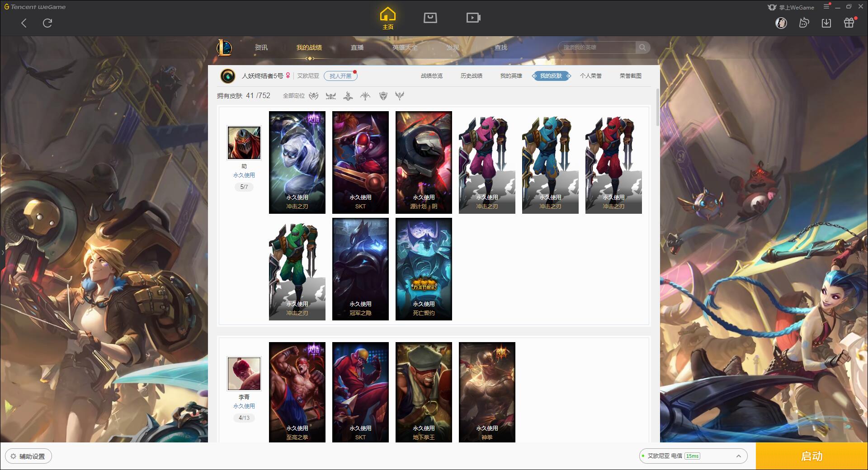Screen dimensions: 868x470
Task: Open the 艾欧尼亚 电信 server dropdown
Action: pos(693,456)
